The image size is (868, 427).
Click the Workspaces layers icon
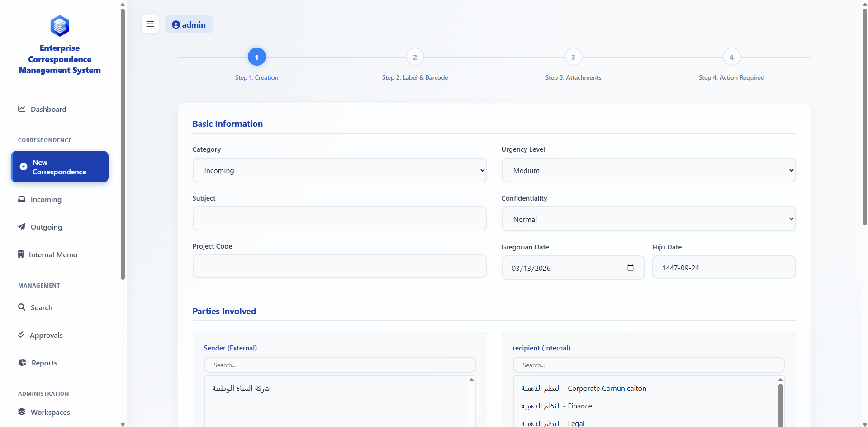pos(22,412)
